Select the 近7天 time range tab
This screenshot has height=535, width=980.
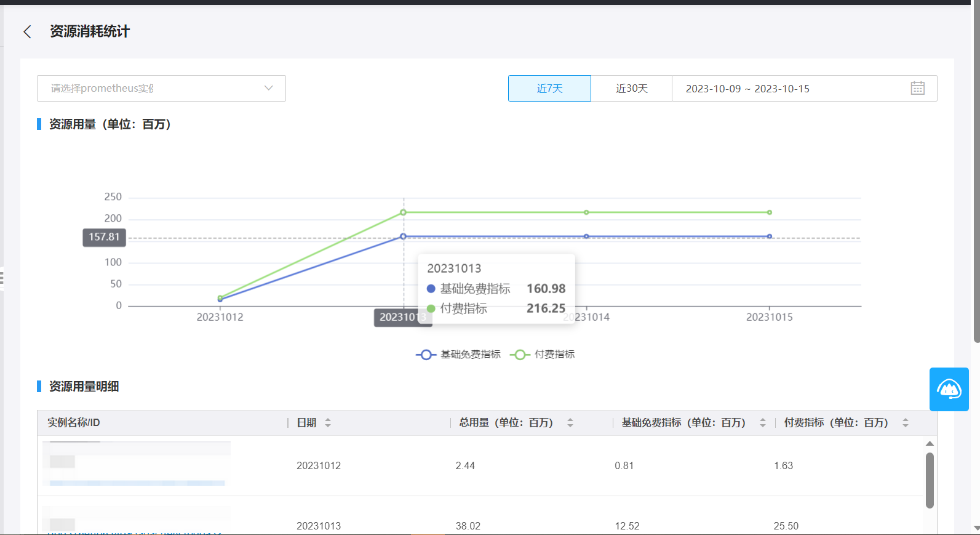click(549, 89)
